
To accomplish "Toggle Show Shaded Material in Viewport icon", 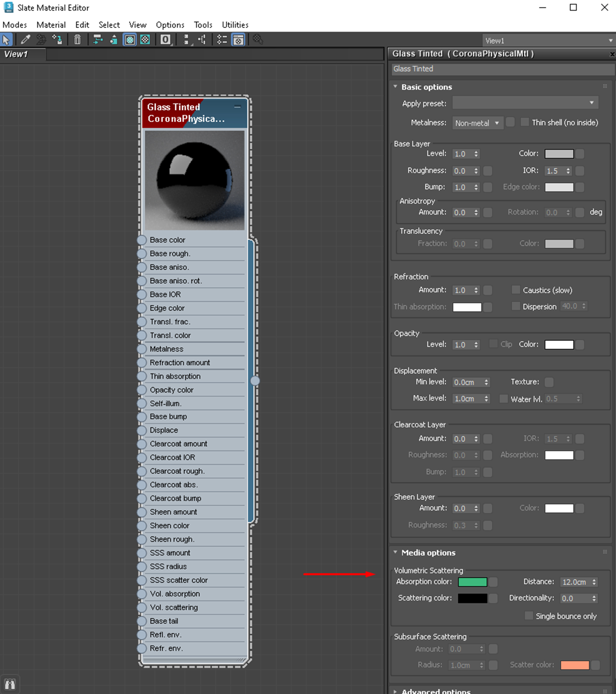I will point(130,40).
